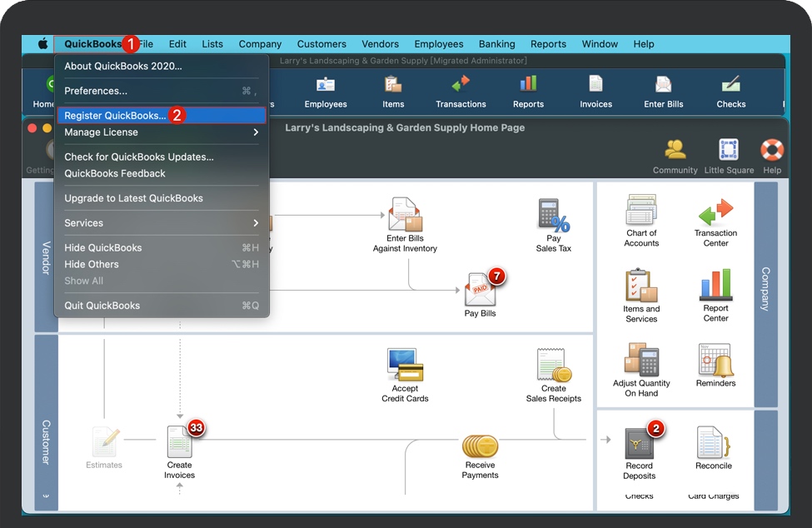Open Receive Payments
The image size is (812, 528).
coord(480,454)
